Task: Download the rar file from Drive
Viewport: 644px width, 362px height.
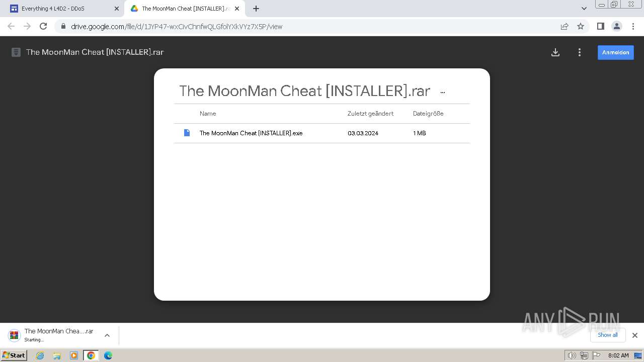Action: [x=555, y=52]
